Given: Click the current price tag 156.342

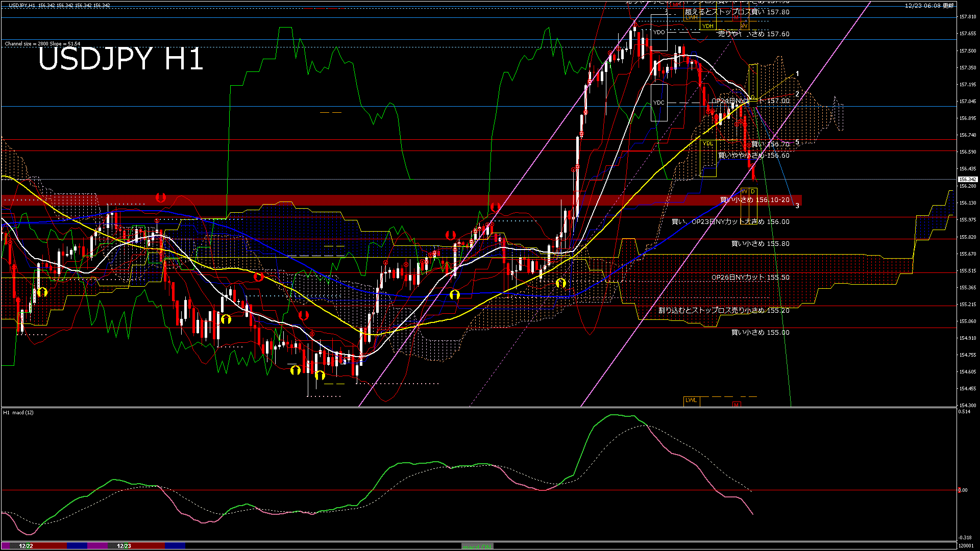Looking at the screenshot, I should pos(967,180).
